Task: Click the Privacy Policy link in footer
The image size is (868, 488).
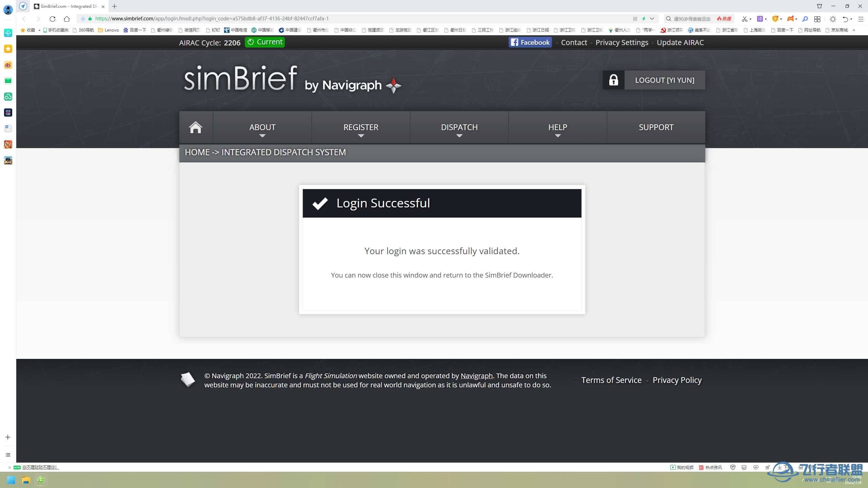Action: click(677, 380)
